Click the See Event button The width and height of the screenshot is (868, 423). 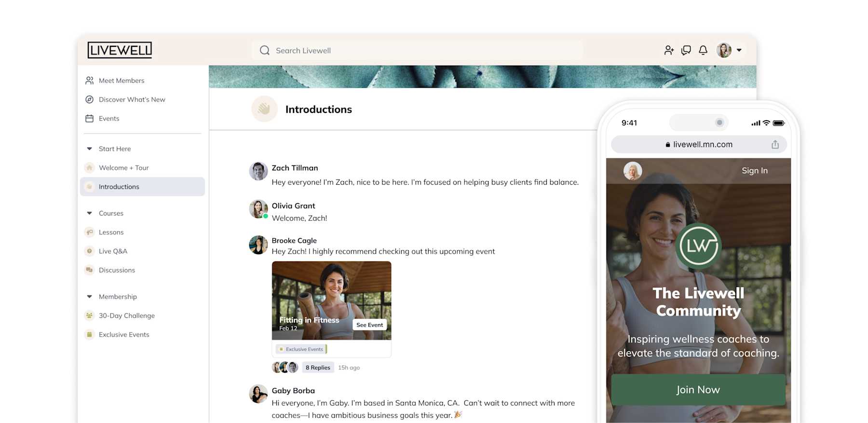coord(369,325)
